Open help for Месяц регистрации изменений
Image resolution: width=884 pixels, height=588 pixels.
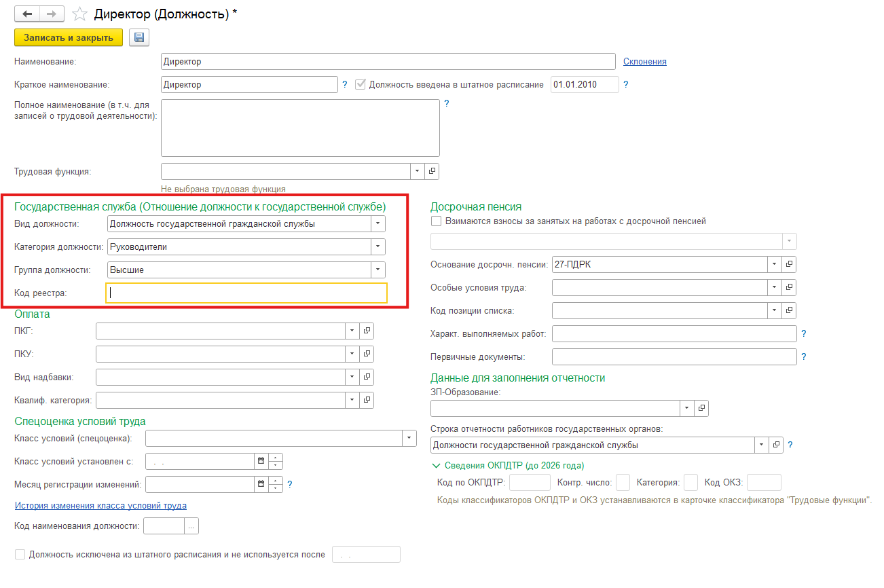coord(290,485)
